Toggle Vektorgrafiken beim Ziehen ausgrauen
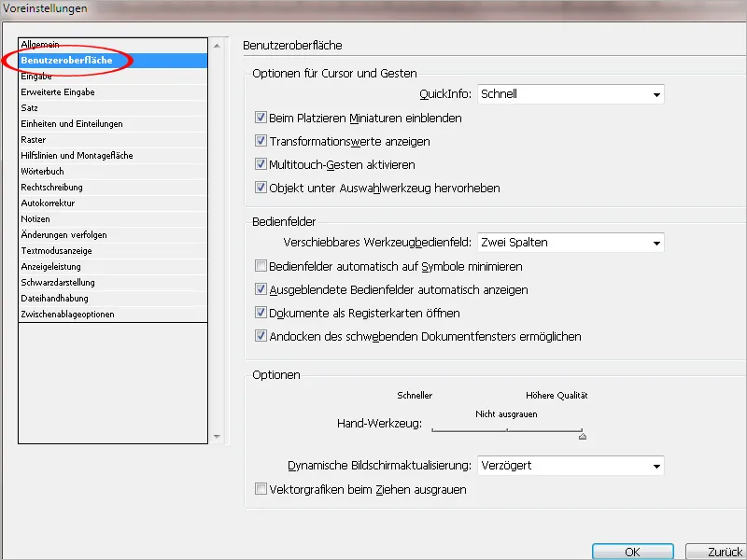The height and width of the screenshot is (560, 747). (x=260, y=489)
